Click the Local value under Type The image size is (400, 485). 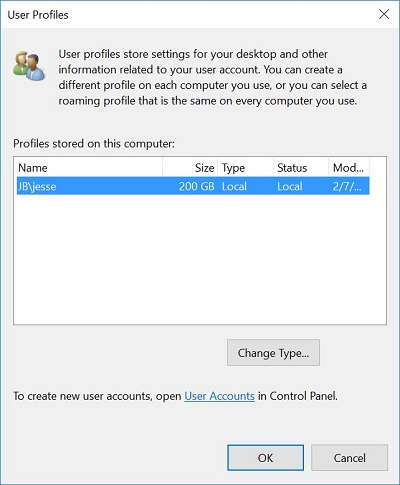click(234, 186)
